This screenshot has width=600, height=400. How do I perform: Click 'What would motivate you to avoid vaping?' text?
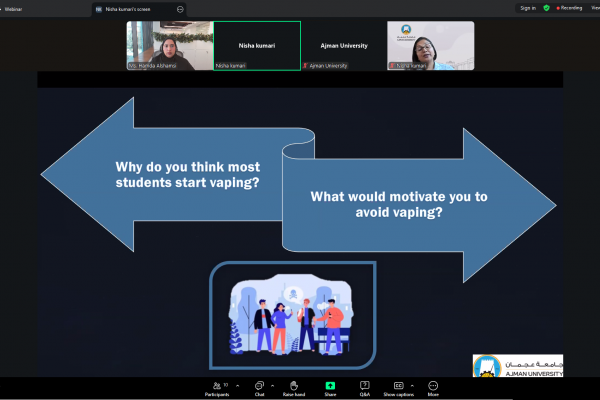[399, 204]
